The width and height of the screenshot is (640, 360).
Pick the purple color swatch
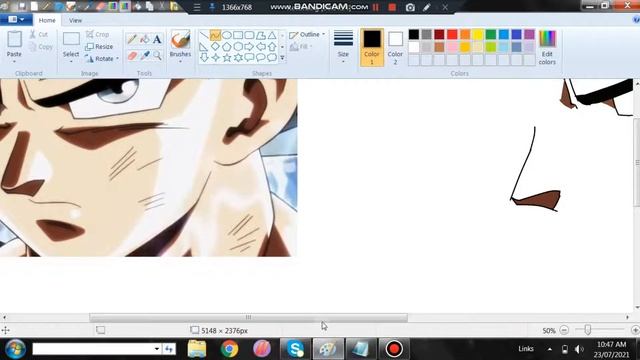click(x=529, y=34)
